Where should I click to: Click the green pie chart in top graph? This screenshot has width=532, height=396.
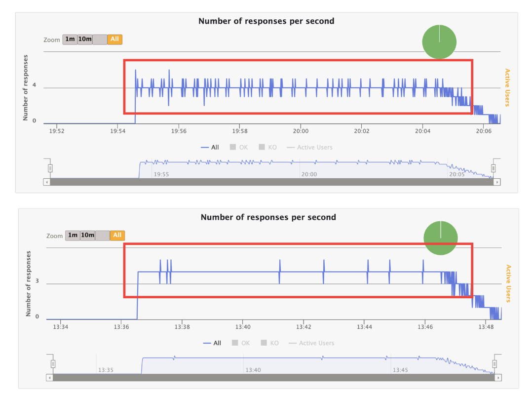coord(439,42)
